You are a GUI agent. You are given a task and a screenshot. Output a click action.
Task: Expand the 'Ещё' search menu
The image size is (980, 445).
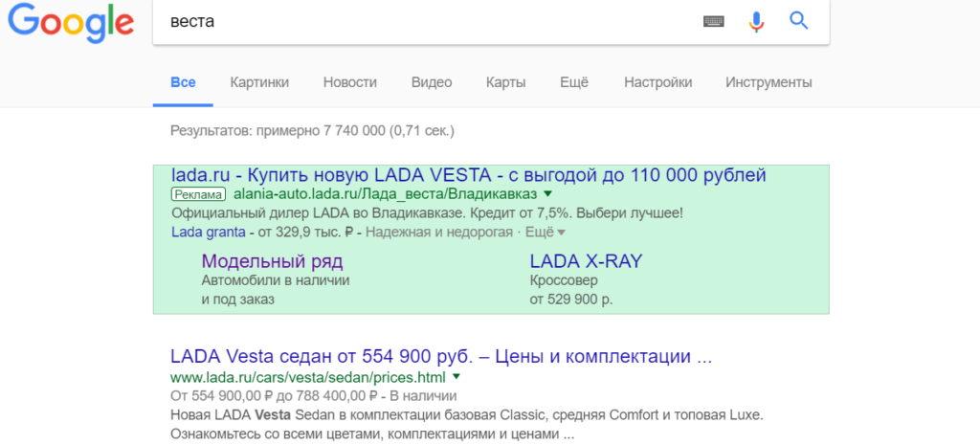coord(574,82)
